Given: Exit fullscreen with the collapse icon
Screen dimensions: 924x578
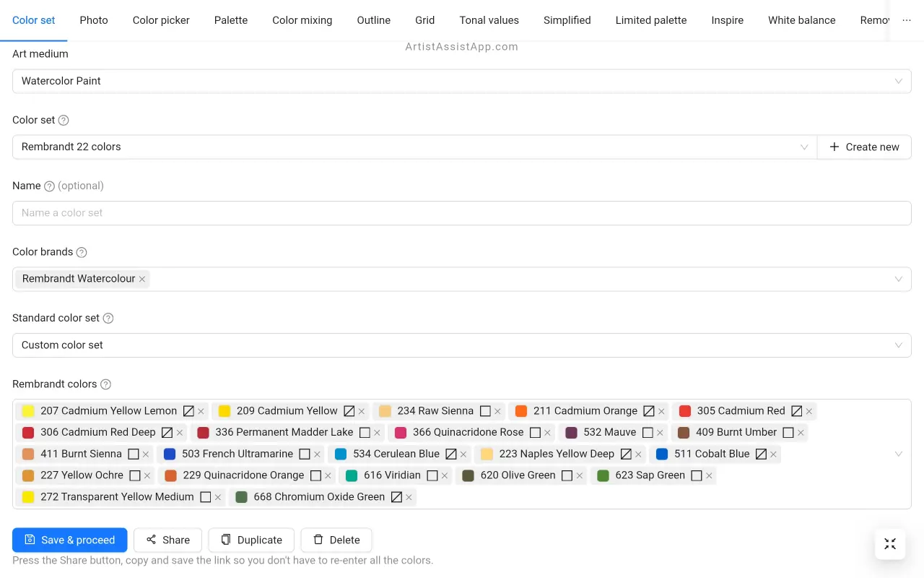Looking at the screenshot, I should pos(890,544).
